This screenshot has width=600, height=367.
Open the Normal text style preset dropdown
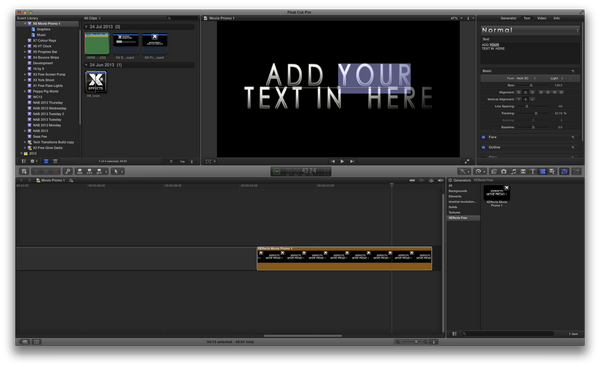(x=530, y=30)
